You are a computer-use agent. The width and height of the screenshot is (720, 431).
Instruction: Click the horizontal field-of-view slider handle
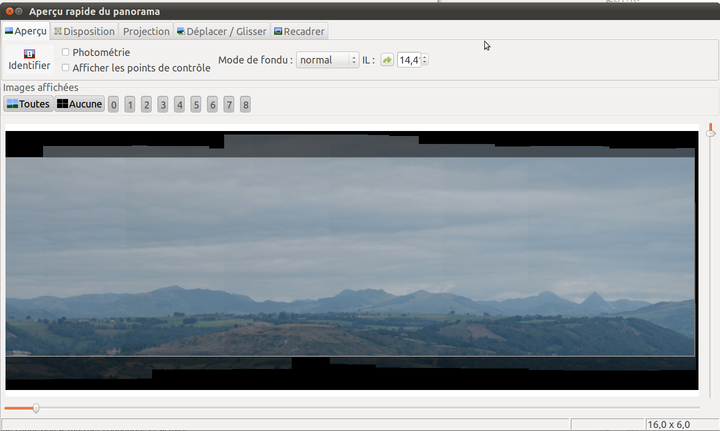(36, 408)
